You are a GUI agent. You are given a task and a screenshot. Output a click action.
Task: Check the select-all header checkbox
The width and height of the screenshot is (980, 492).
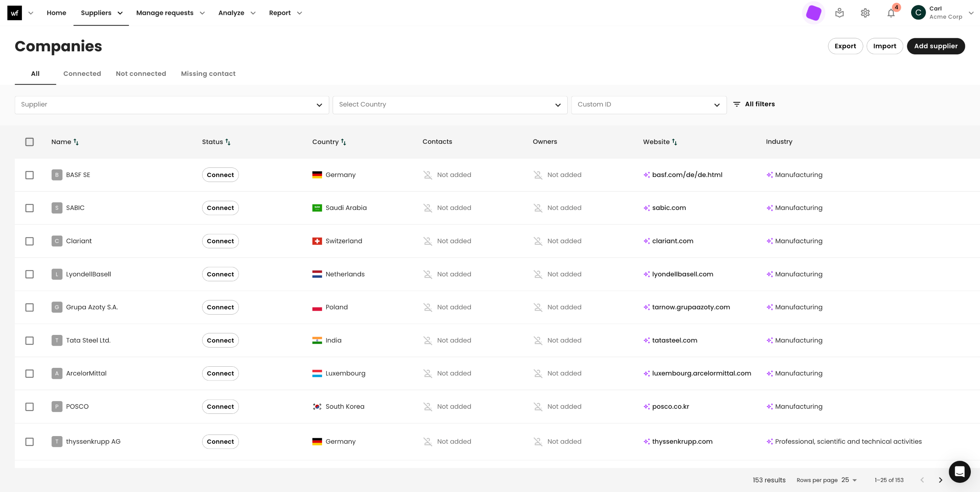[x=29, y=142]
